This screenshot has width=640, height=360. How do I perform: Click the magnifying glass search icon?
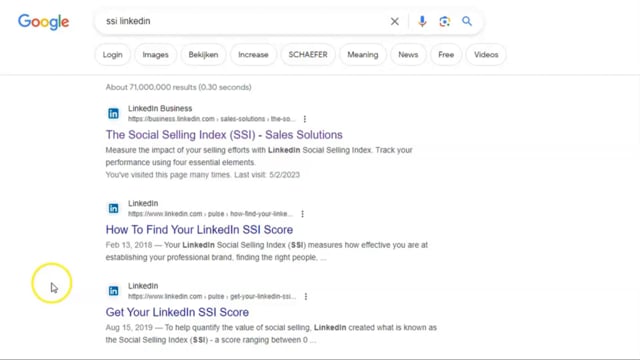[467, 21]
